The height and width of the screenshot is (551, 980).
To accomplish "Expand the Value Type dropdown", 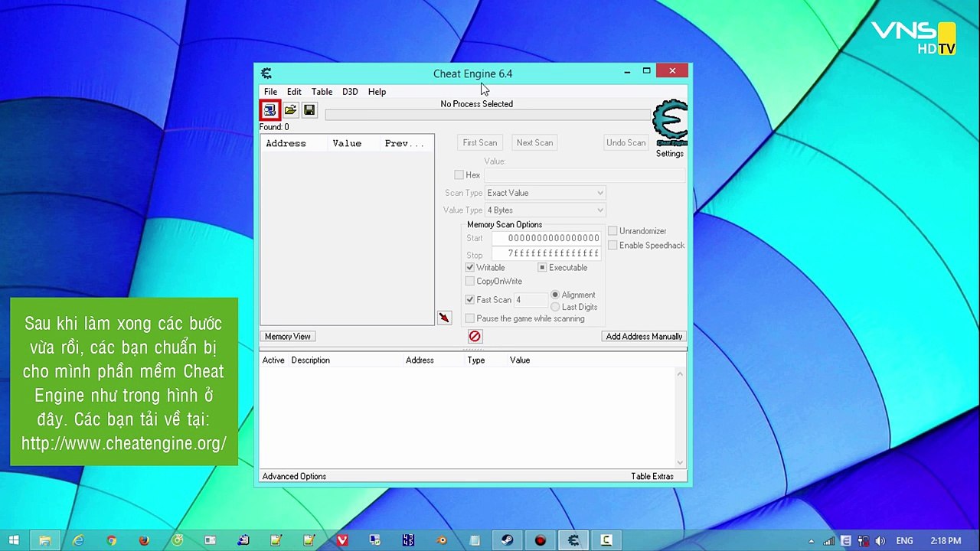I will tap(545, 210).
